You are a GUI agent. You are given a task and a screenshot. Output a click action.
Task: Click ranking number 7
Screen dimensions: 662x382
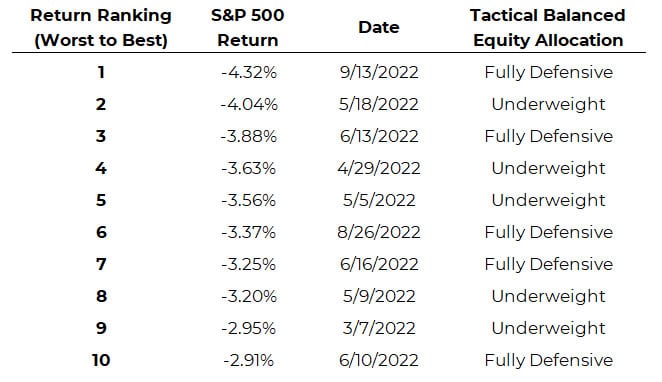[x=101, y=264]
